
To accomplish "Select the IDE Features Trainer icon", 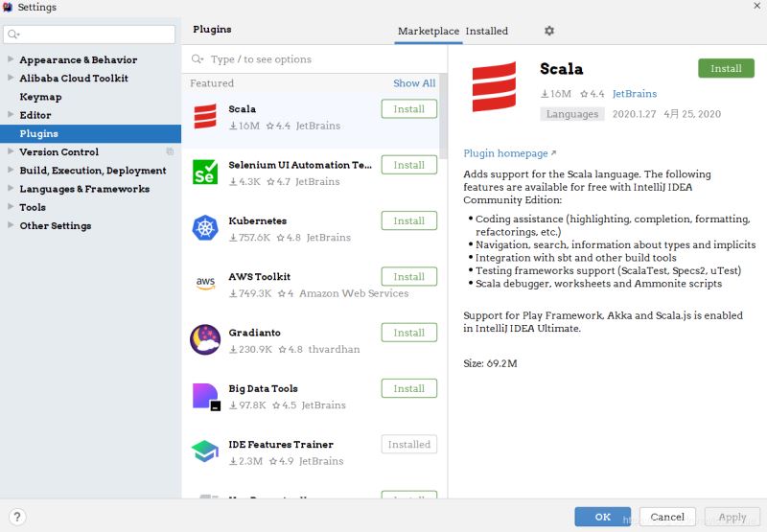I will 205,451.
